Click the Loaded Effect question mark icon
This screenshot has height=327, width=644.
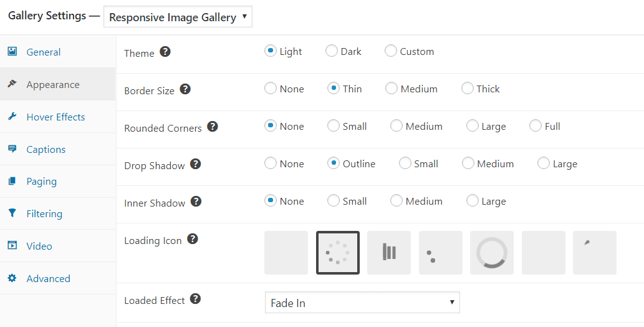(196, 299)
